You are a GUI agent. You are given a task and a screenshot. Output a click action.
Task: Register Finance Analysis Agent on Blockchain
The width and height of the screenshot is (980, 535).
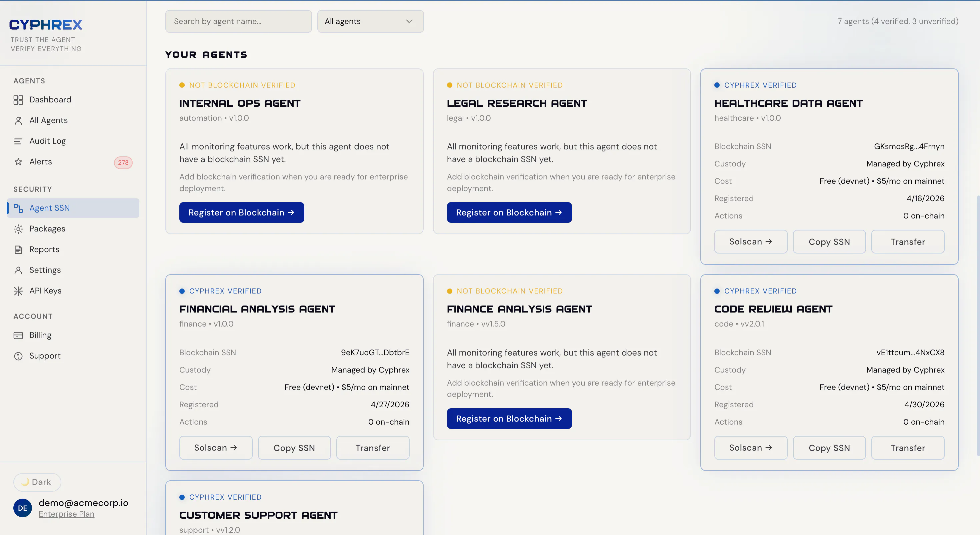tap(509, 419)
